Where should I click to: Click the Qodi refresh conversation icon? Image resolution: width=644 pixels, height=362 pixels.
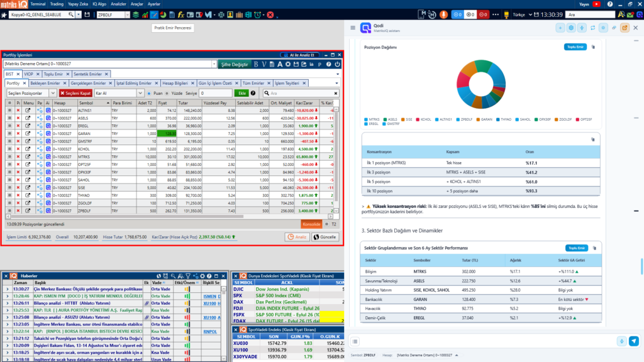[592, 28]
